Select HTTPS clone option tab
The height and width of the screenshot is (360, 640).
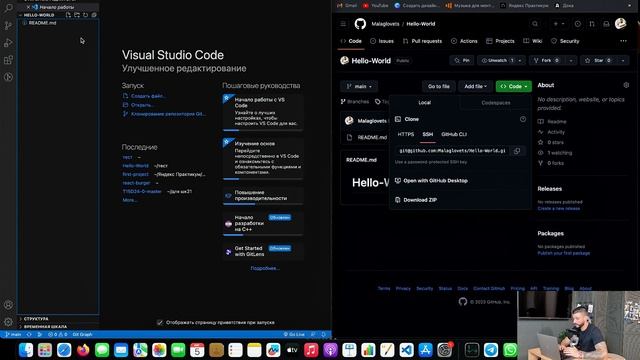point(406,134)
